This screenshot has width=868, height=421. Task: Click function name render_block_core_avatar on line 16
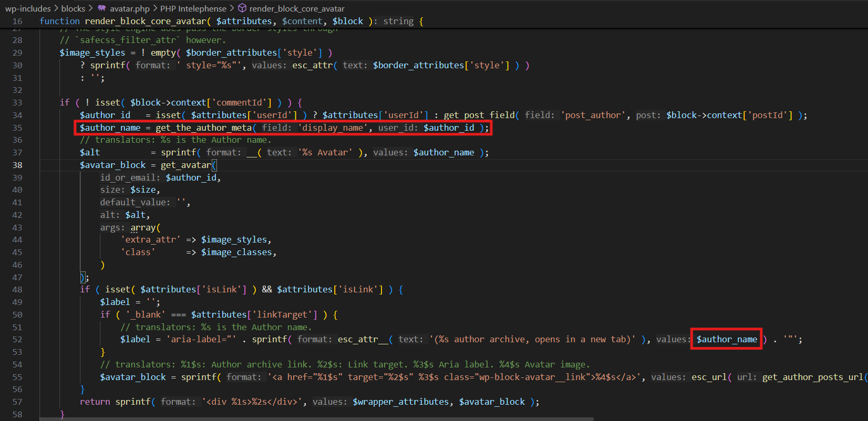[x=145, y=21]
